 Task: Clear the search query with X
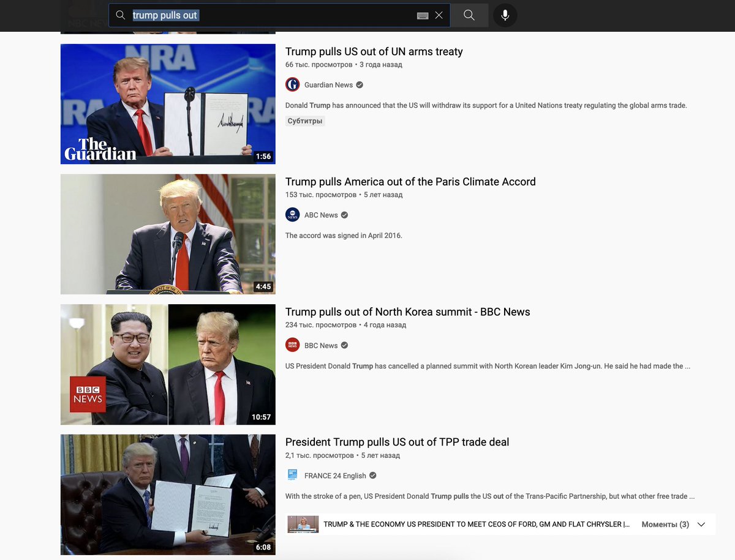click(x=439, y=15)
